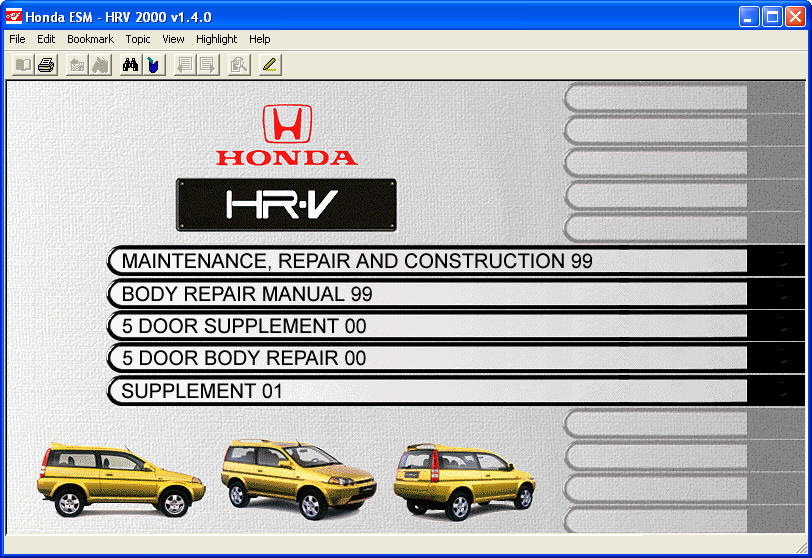Viewport: 812px width, 558px height.
Task: Click the Honda ESM title bar icon
Action: [x=13, y=17]
